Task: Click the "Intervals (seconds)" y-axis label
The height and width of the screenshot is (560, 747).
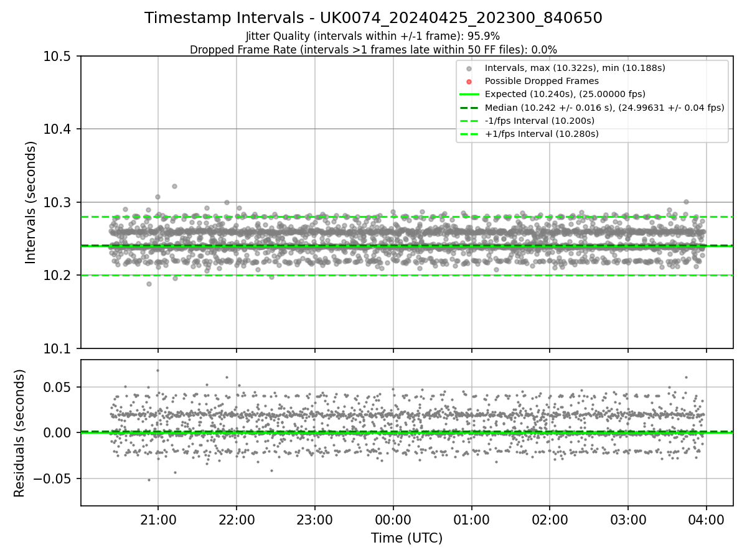Action: click(31, 202)
